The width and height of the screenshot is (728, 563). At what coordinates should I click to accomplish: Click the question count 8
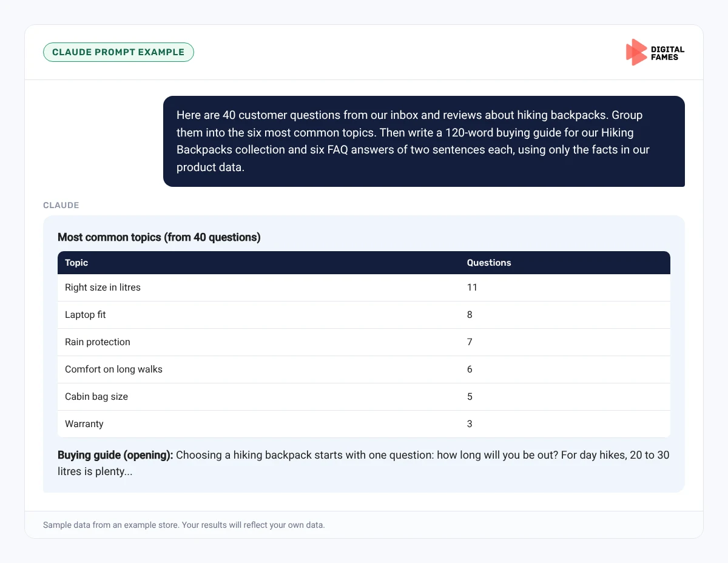click(470, 315)
